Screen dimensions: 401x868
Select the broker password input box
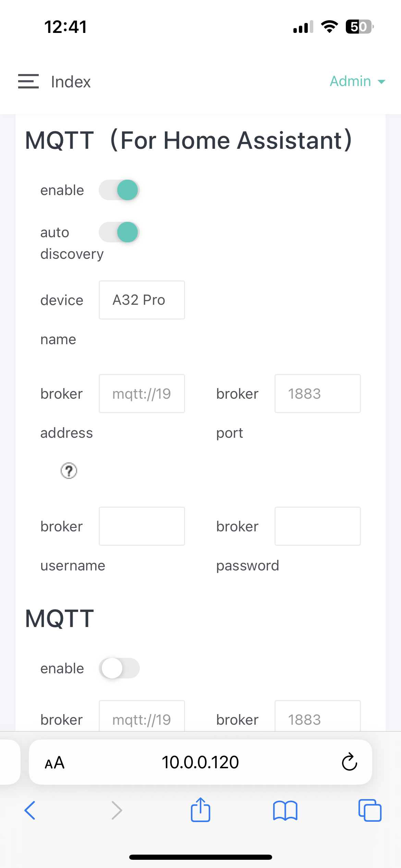click(x=317, y=526)
